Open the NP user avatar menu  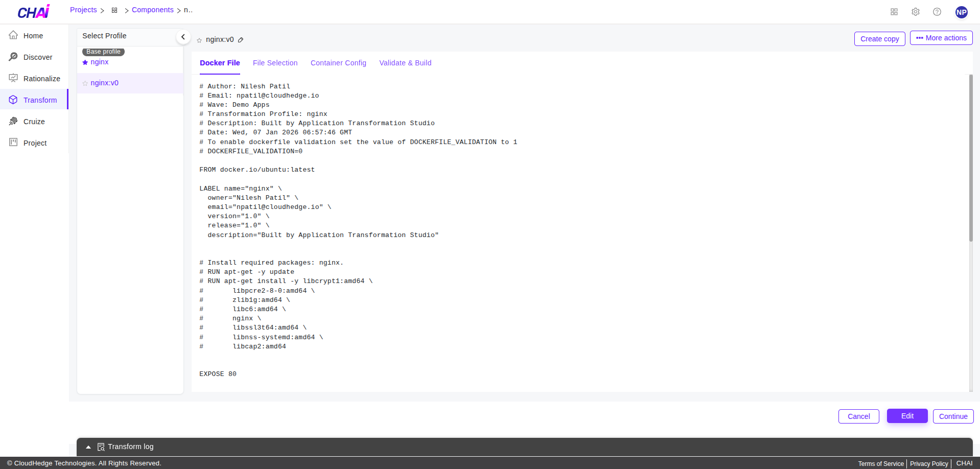pos(962,12)
